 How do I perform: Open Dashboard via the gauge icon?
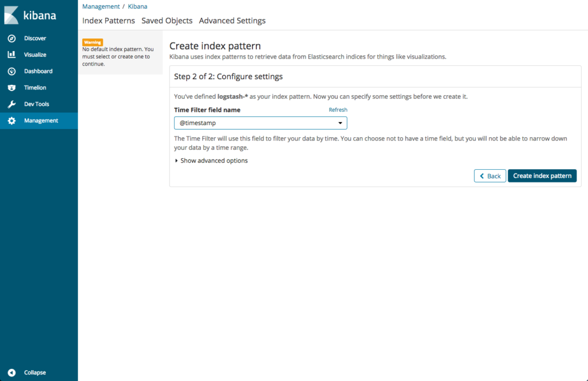pos(11,72)
